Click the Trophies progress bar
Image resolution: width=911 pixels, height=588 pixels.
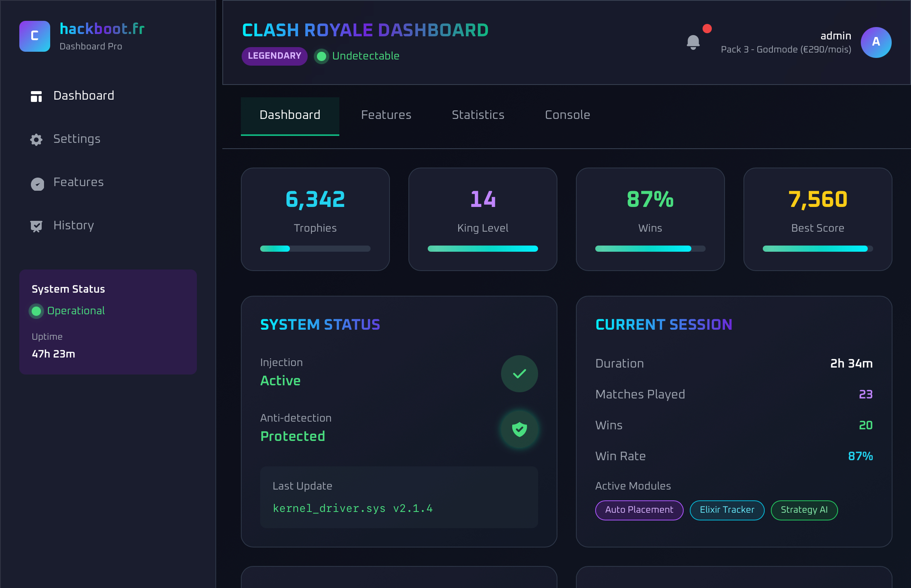coord(315,249)
